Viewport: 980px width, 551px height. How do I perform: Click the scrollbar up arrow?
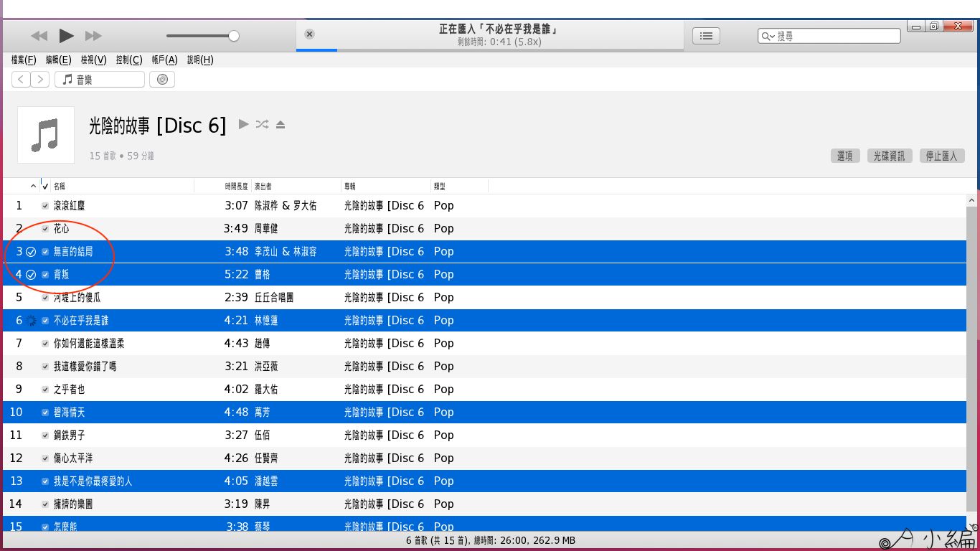(x=972, y=200)
